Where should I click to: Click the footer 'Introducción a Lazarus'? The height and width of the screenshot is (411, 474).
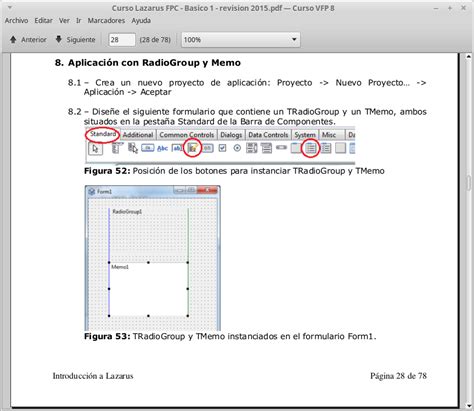(x=93, y=376)
